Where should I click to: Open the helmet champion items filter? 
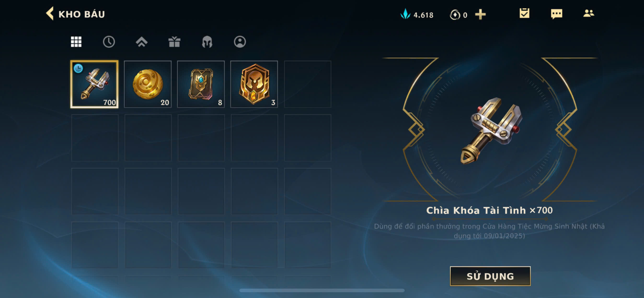point(207,42)
